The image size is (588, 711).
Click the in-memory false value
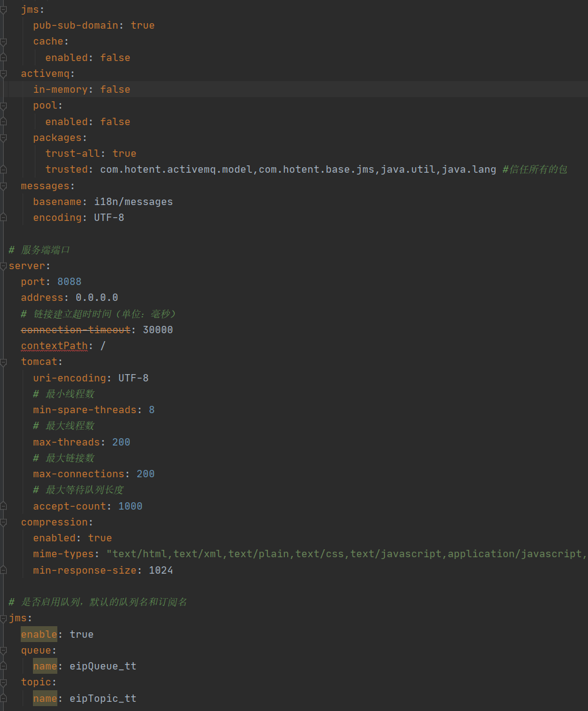(115, 90)
